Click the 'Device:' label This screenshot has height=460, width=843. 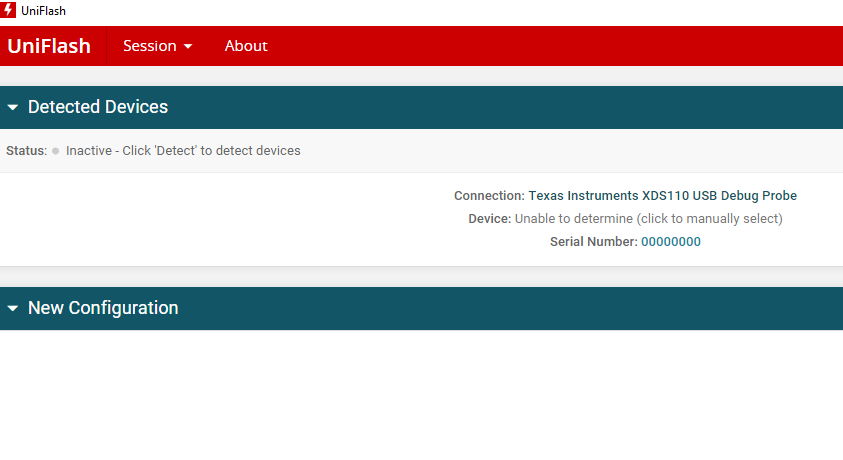(490, 219)
